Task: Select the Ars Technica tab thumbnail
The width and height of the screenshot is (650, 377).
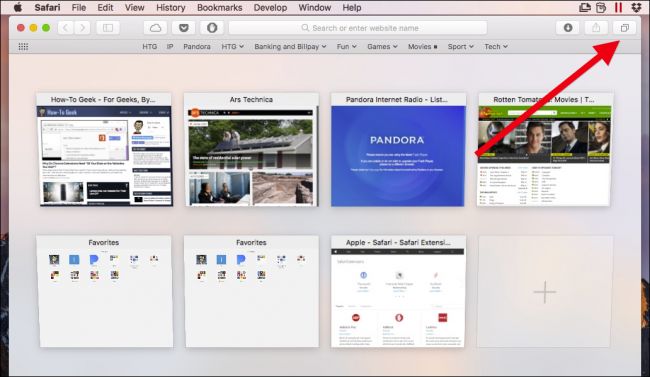Action: tap(251, 150)
